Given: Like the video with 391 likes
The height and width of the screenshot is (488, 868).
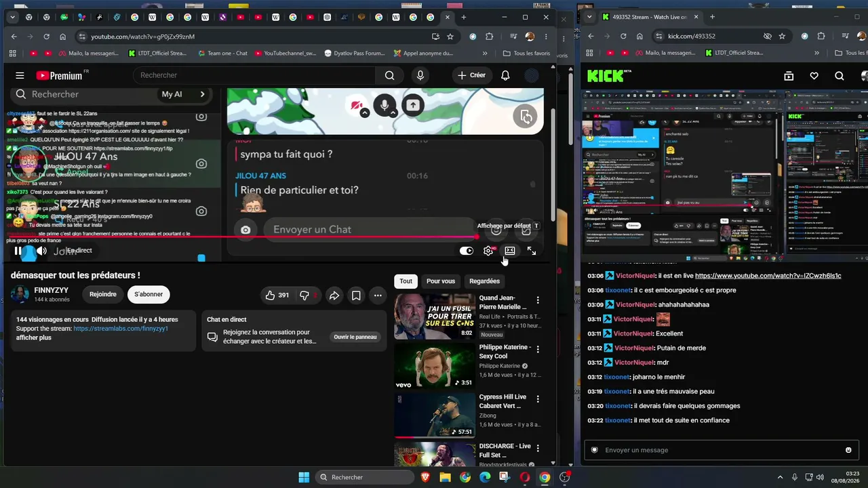Looking at the screenshot, I should pos(277,295).
